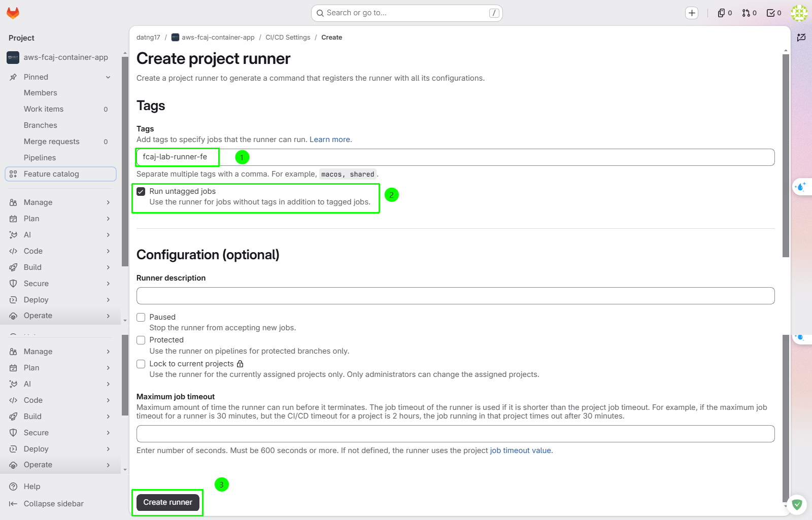Click the main content vertical scrollbar
Screen dimensions: 812x520
(786, 155)
